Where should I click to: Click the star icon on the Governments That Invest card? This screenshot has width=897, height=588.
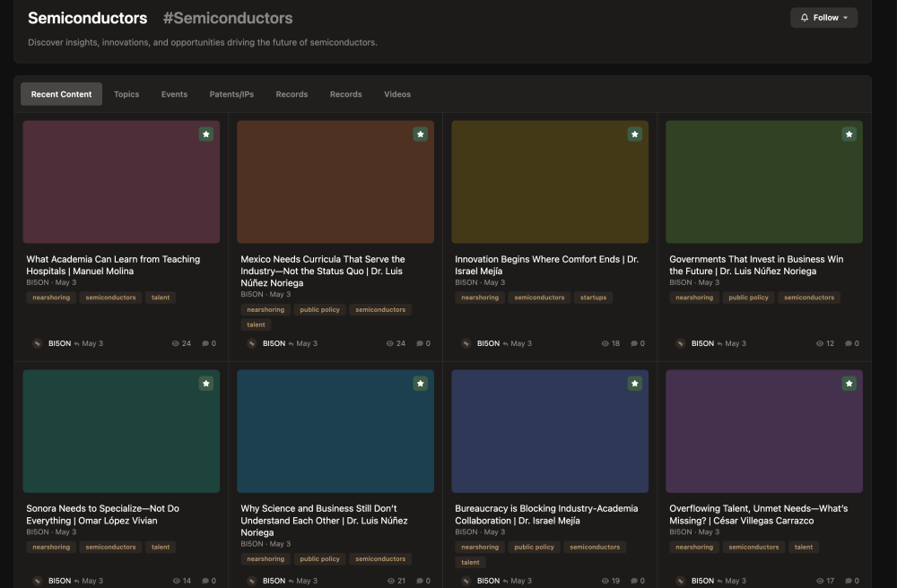[x=849, y=133]
